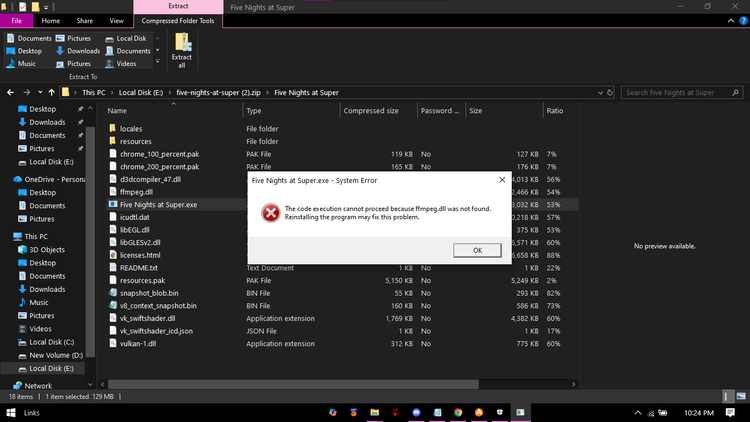Sort by Compressed size column header
Viewport: 750px width, 422px height.
click(x=378, y=111)
